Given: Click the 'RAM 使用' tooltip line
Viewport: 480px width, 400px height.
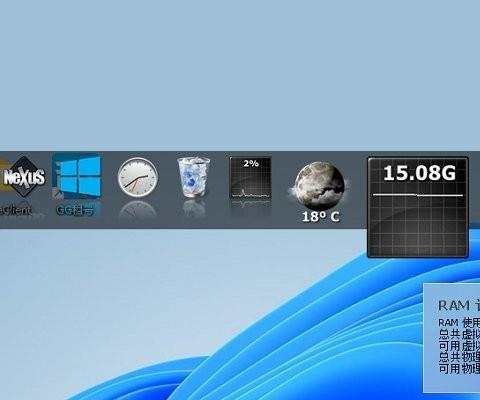Looking at the screenshot, I should tap(459, 323).
